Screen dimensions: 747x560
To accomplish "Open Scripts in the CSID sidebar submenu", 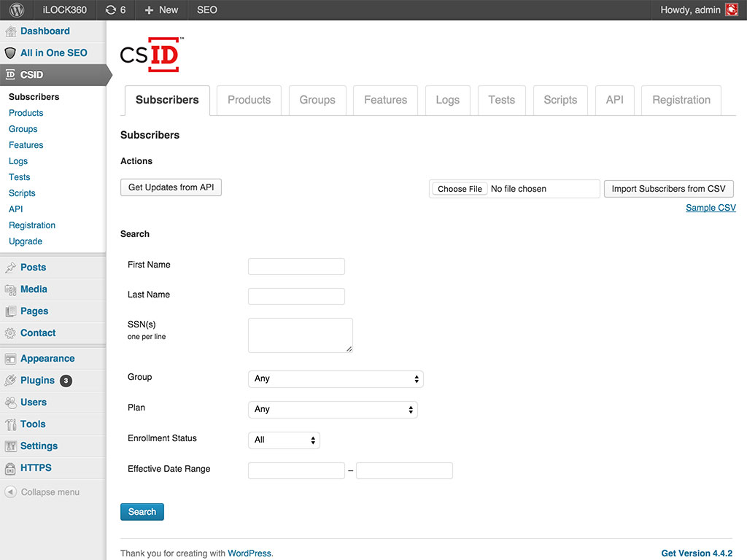I will 22,193.
